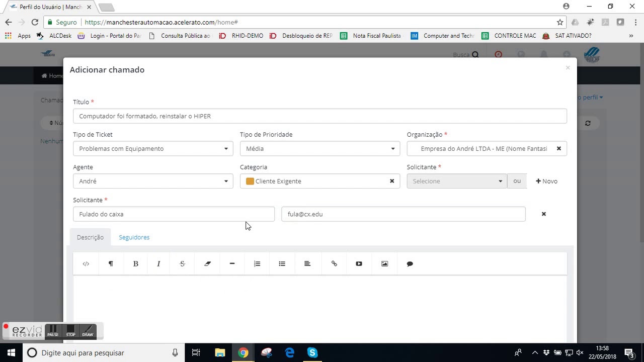This screenshot has width=644, height=362.
Task: Bookmark page with star icon
Action: click(x=560, y=22)
